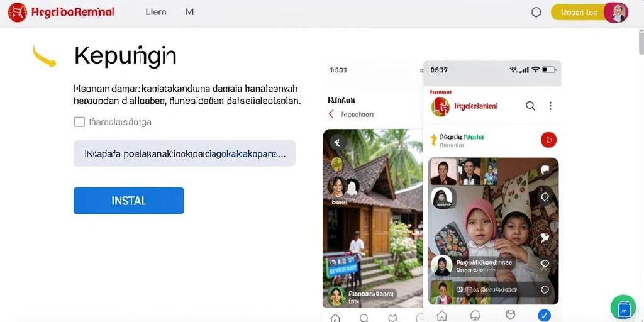Tap the second circular icon on video side
Screen dimensions: 644x322
coord(545,197)
